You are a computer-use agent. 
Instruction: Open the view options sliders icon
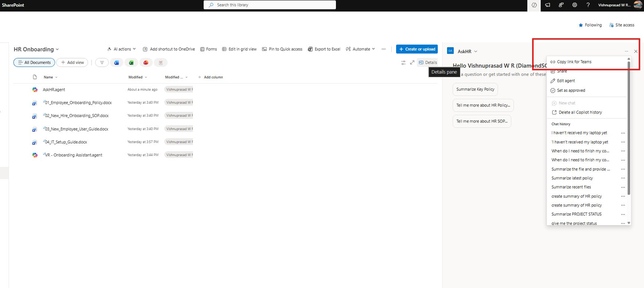coord(404,62)
